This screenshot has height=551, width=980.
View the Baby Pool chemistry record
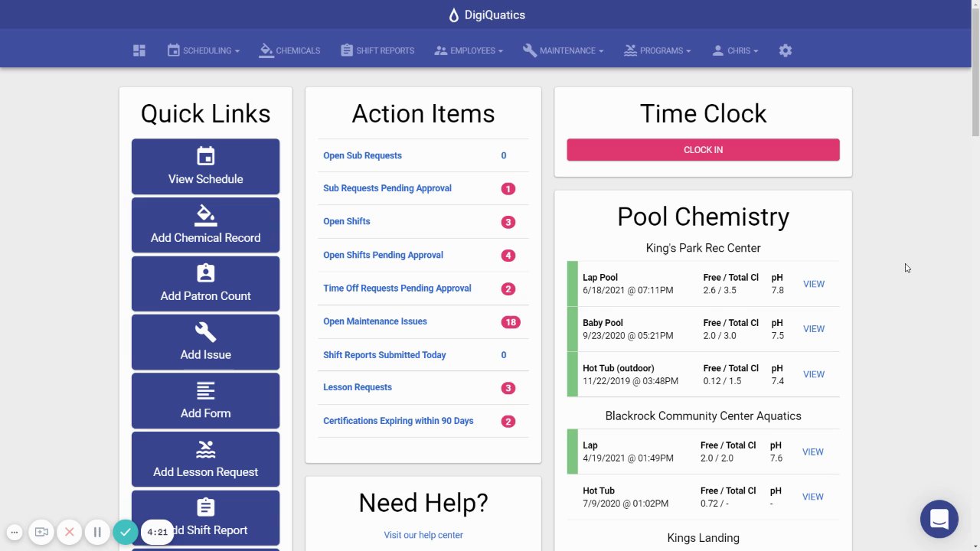[813, 329]
